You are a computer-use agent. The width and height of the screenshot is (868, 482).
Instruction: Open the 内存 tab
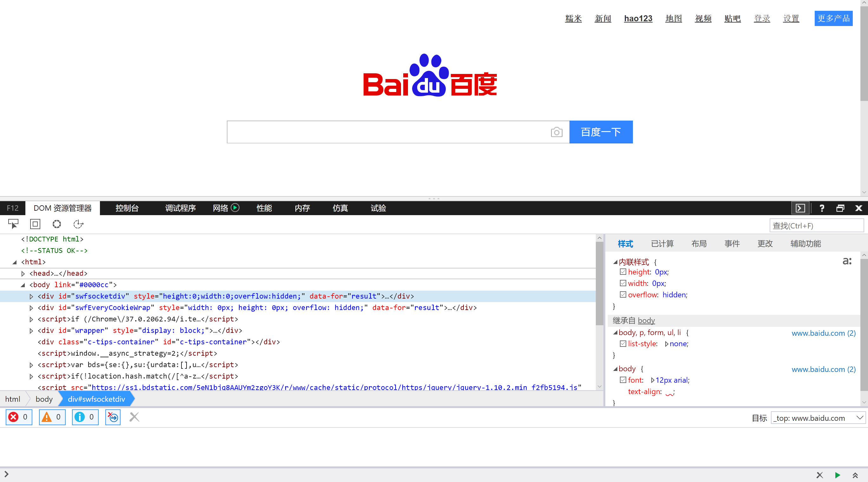302,208
